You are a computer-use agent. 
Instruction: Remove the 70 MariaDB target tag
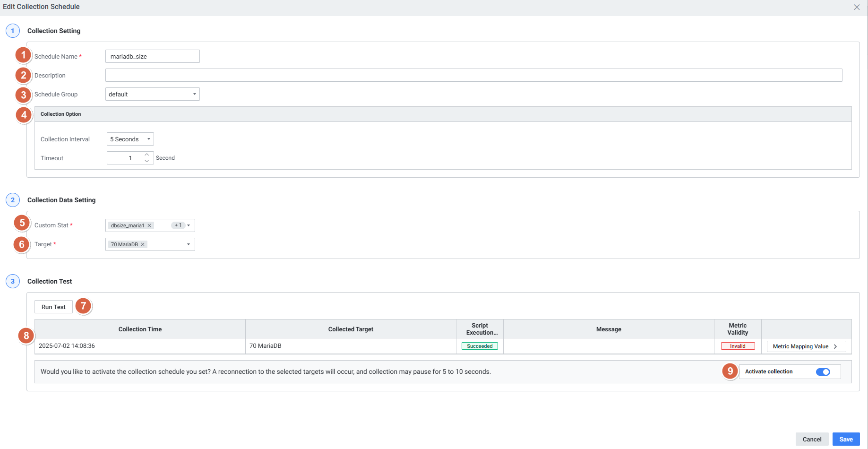coord(143,244)
